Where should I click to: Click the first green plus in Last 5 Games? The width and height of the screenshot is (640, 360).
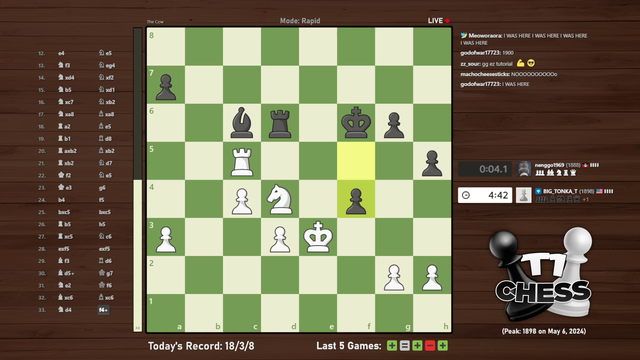392,346
